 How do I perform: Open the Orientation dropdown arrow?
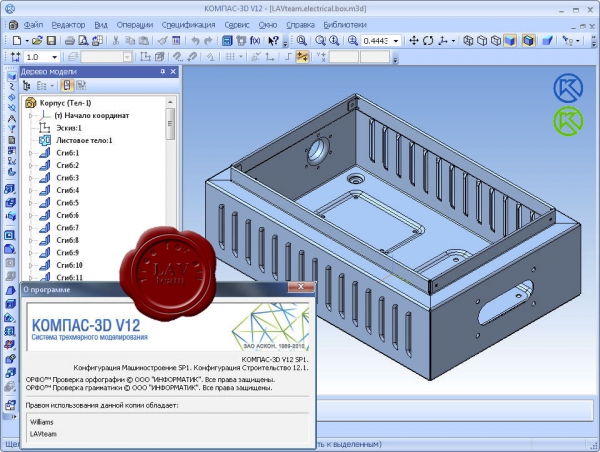pos(453,41)
